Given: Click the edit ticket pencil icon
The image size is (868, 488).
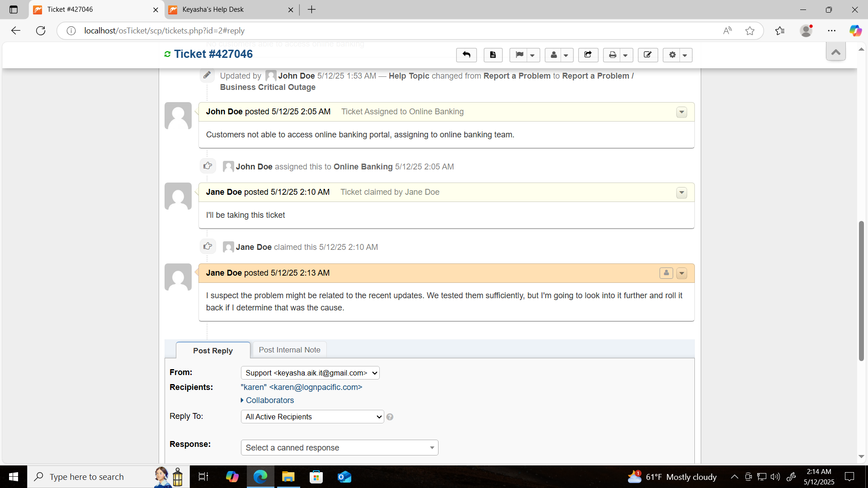Looking at the screenshot, I should 647,55.
